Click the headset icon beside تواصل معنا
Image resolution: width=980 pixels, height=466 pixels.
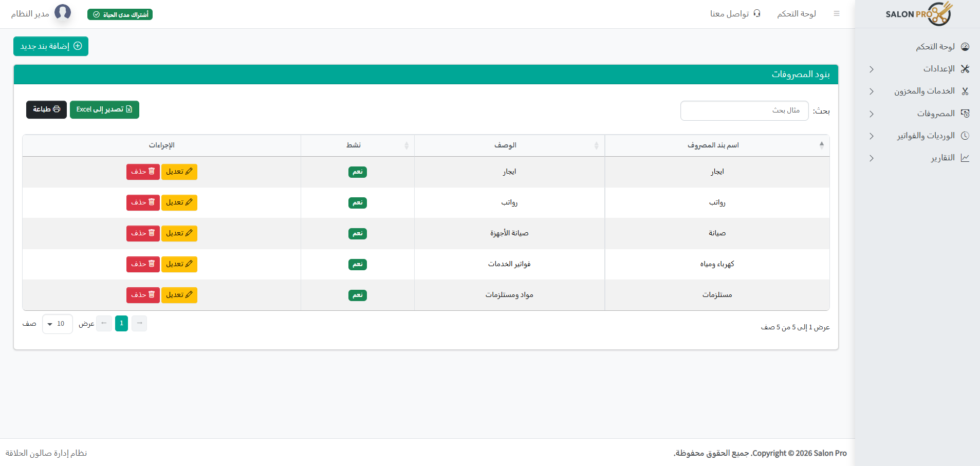point(756,13)
